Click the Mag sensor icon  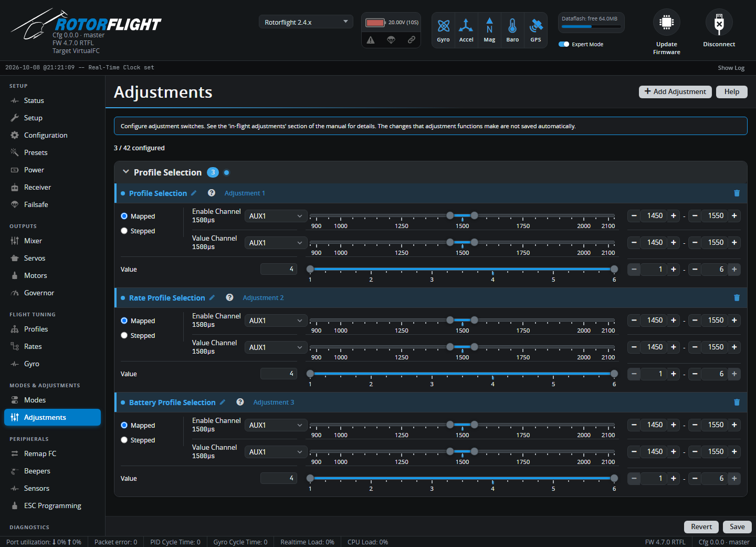point(489,25)
